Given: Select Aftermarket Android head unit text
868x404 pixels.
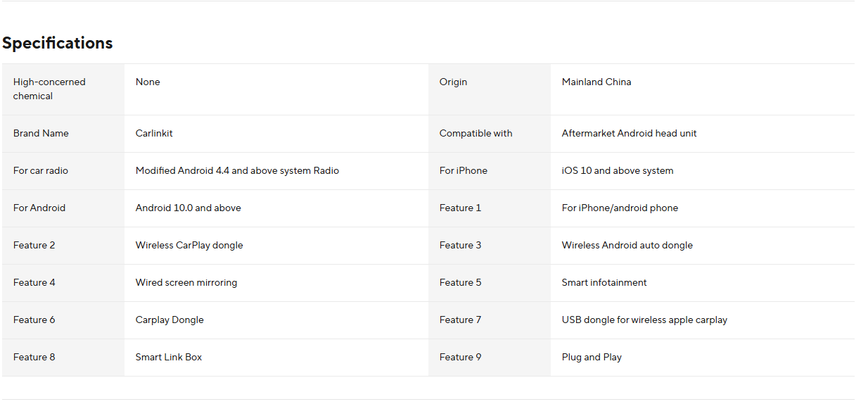Looking at the screenshot, I should 629,133.
